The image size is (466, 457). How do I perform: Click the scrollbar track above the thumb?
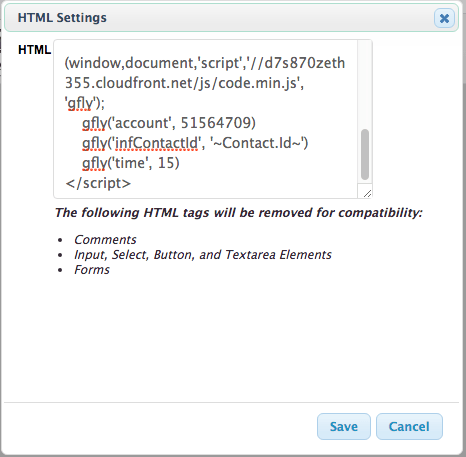[x=365, y=85]
